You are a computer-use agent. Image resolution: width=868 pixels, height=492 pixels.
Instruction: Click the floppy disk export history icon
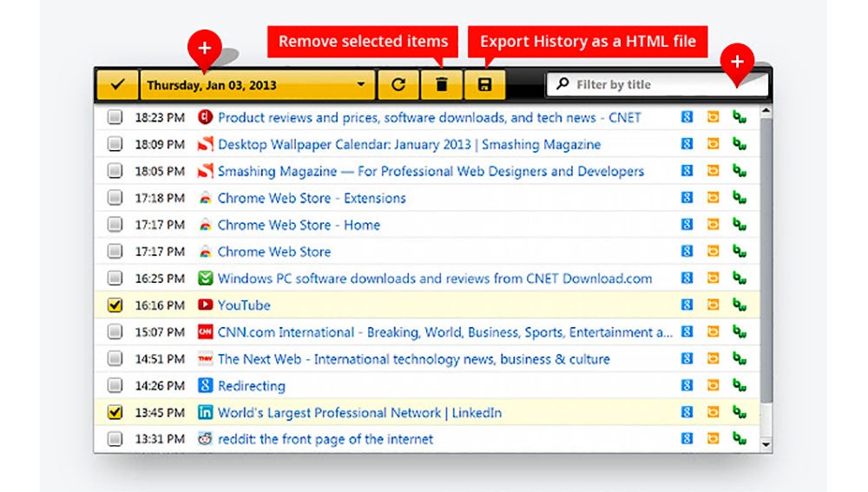tap(484, 85)
